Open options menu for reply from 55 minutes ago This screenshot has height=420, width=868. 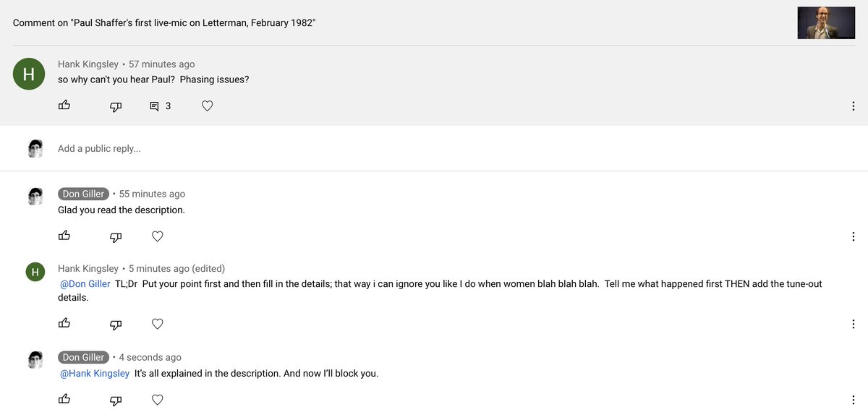[854, 236]
